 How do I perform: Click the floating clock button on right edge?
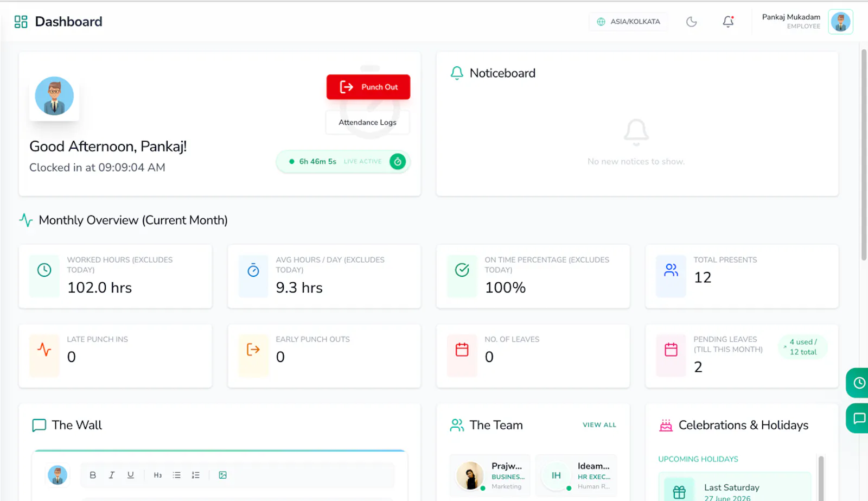(858, 383)
